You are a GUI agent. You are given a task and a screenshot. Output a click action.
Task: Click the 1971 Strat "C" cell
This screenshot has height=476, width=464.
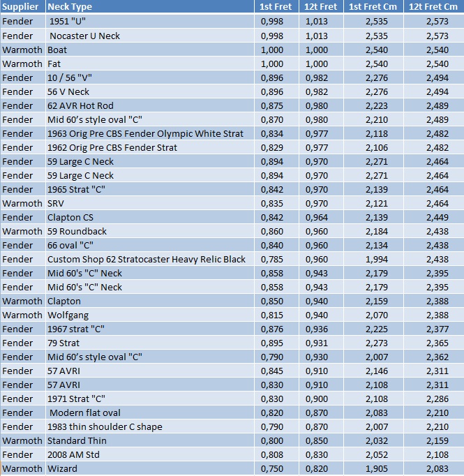click(150, 399)
